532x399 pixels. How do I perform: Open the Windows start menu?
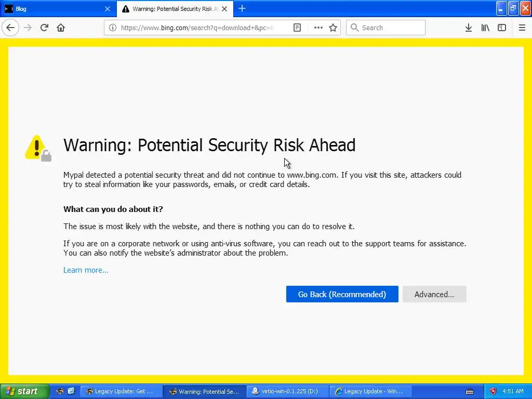[x=24, y=392]
